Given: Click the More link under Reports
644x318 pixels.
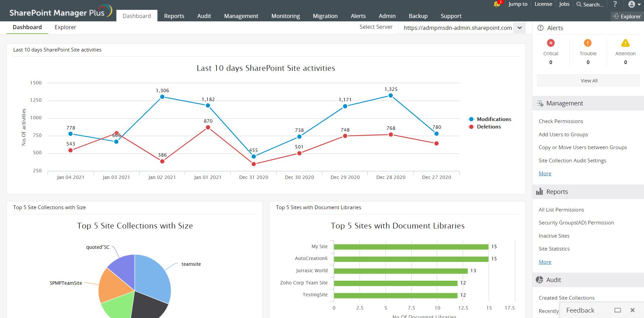Looking at the screenshot, I should coord(545,262).
